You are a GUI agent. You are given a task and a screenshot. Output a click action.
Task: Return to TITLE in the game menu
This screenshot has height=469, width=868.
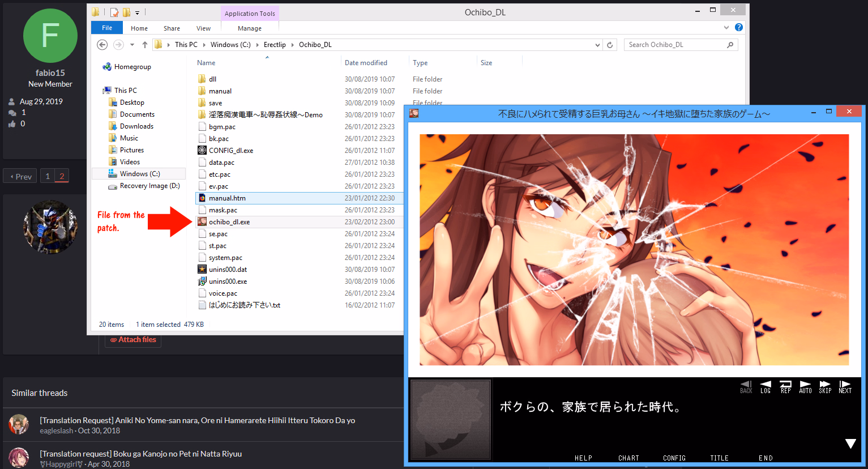point(720,458)
